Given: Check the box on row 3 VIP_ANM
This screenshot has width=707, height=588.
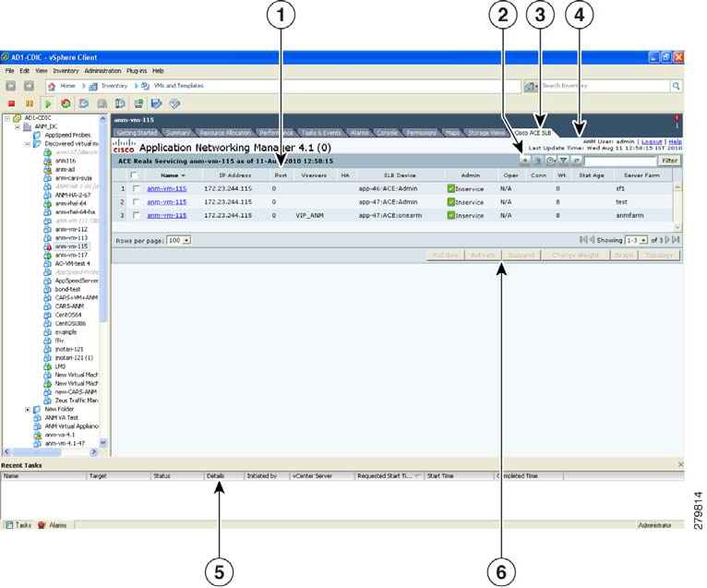Looking at the screenshot, I should 137,215.
